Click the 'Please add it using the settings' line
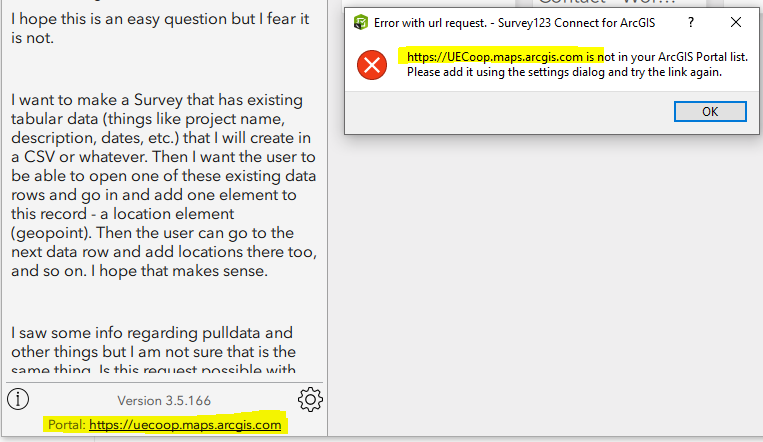The width and height of the screenshot is (763, 442). point(564,72)
